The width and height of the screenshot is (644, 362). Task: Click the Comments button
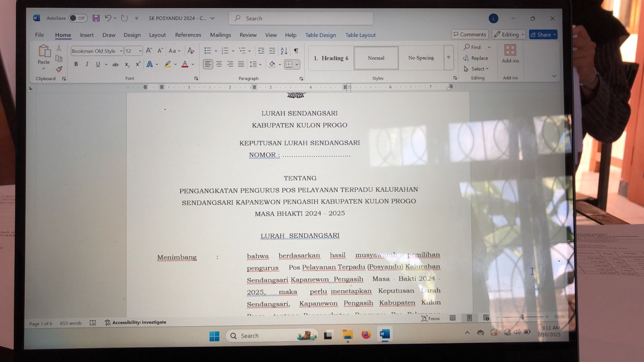[x=470, y=35]
